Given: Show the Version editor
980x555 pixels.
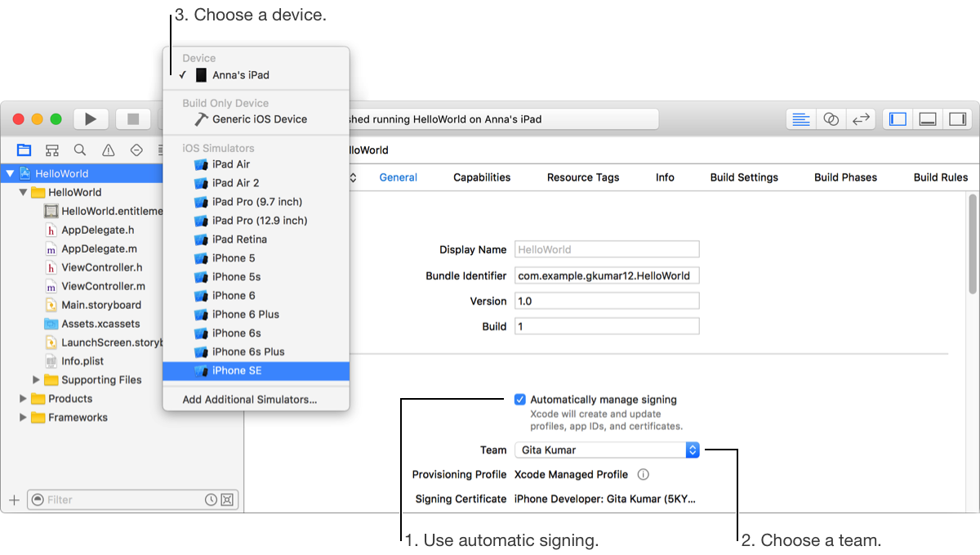Looking at the screenshot, I should (860, 119).
